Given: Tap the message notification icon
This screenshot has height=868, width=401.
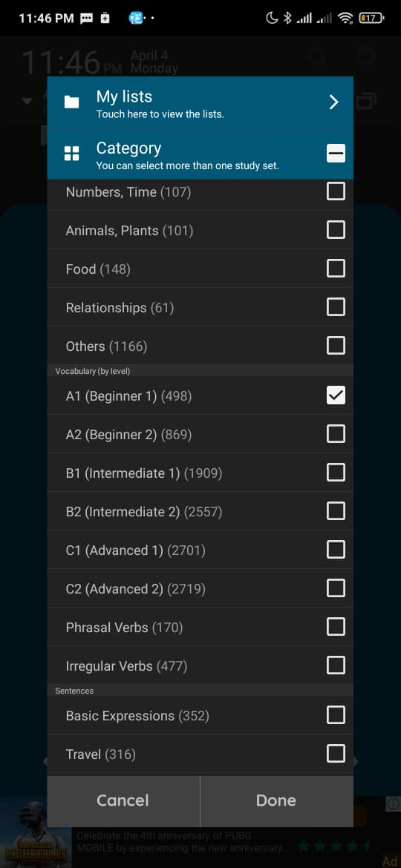Looking at the screenshot, I should 86,19.
